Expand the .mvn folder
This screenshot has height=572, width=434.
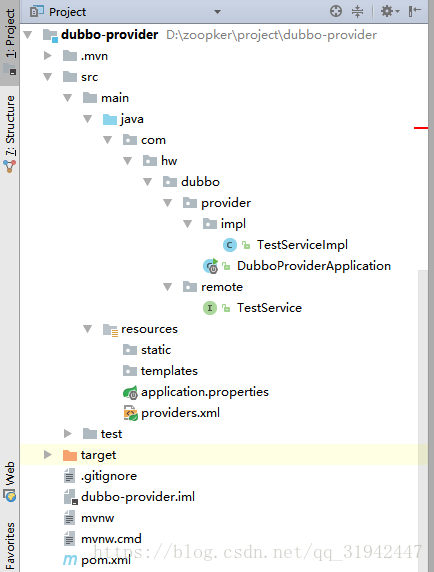point(48,56)
